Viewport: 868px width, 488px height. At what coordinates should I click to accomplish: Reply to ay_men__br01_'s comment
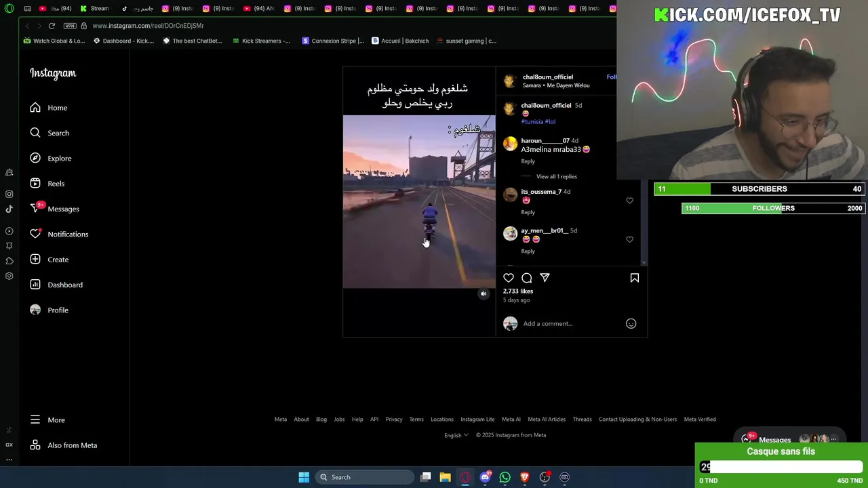pyautogui.click(x=528, y=251)
